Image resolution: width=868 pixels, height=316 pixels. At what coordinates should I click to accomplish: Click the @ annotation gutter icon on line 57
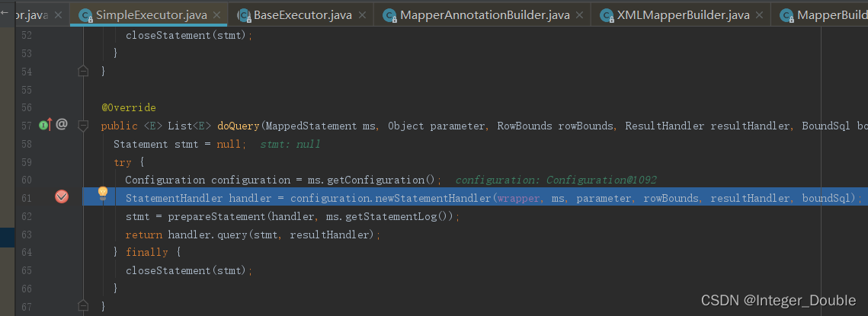(x=62, y=125)
